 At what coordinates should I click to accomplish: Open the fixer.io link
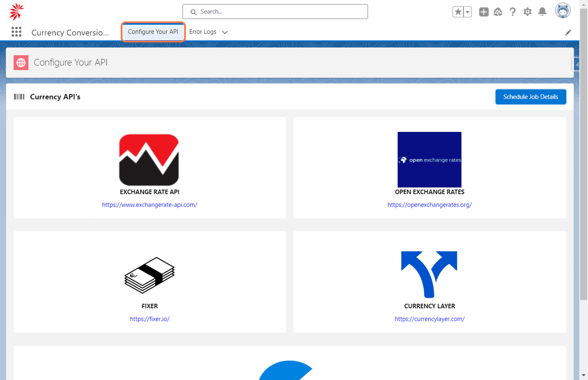coord(150,319)
